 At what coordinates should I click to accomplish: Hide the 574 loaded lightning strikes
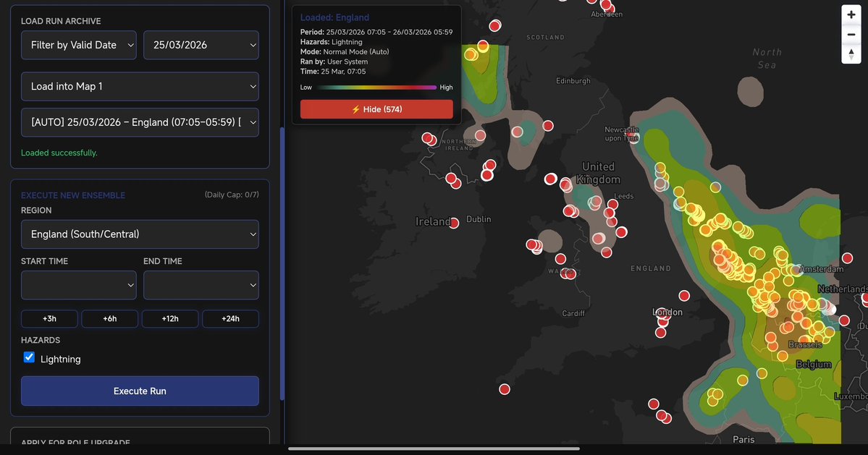376,109
